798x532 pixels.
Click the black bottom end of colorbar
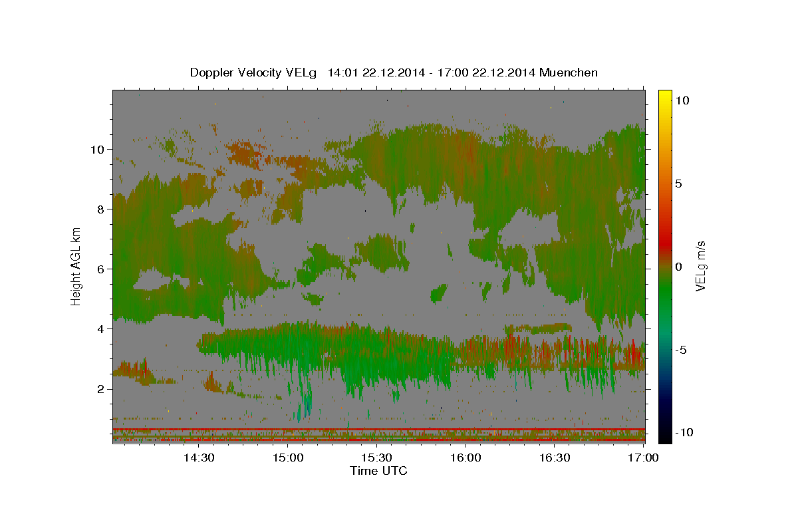point(664,436)
